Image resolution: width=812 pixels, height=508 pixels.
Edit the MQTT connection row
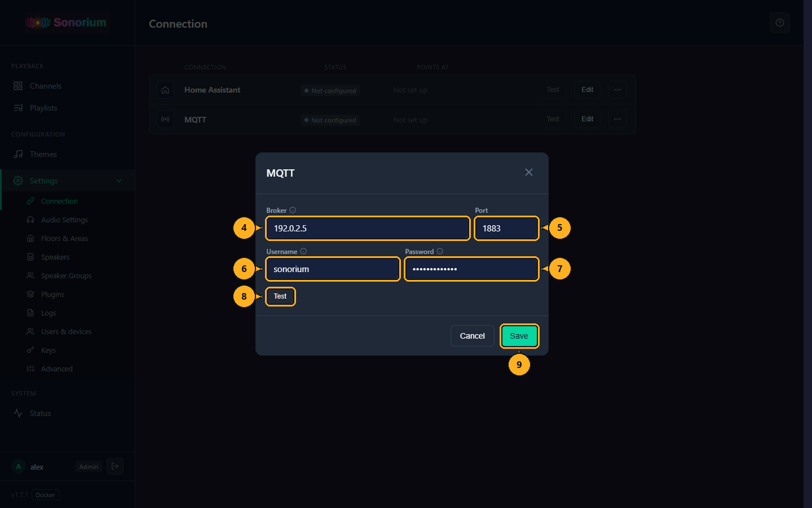(588, 119)
